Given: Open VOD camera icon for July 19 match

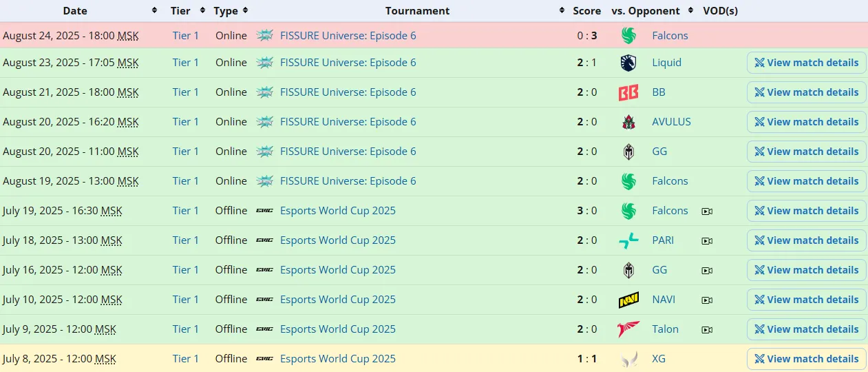Looking at the screenshot, I should coord(707,211).
